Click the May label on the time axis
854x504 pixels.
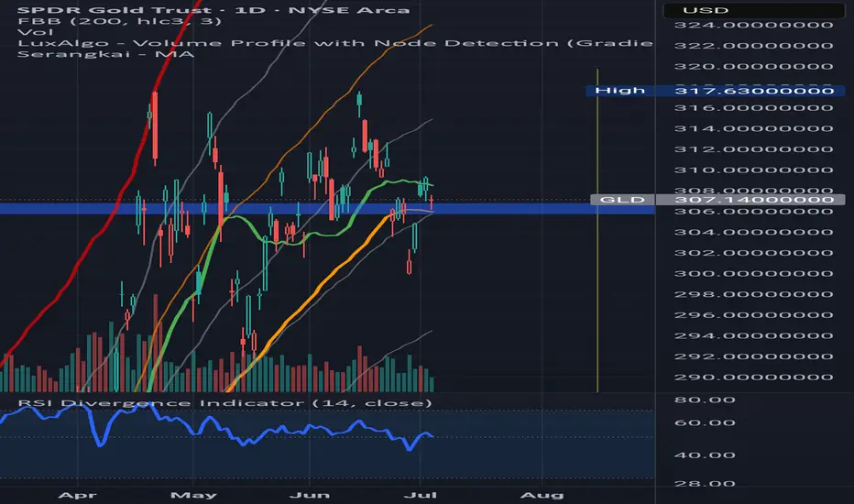193,495
